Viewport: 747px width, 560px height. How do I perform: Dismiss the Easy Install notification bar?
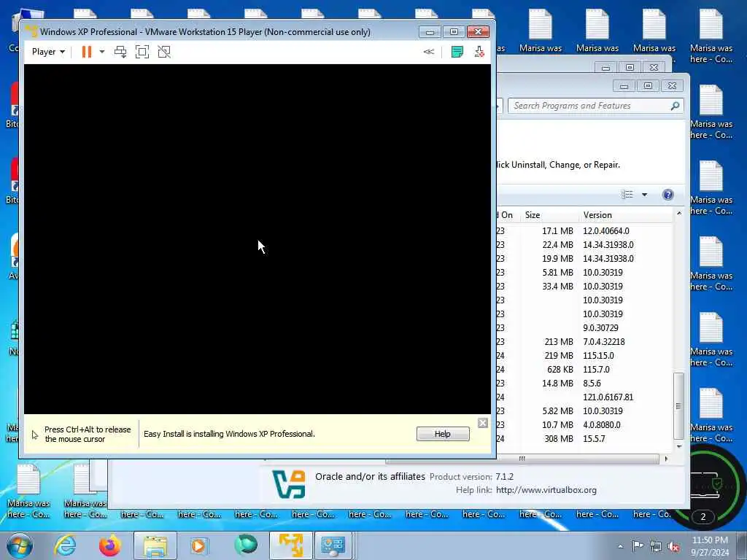click(x=483, y=423)
